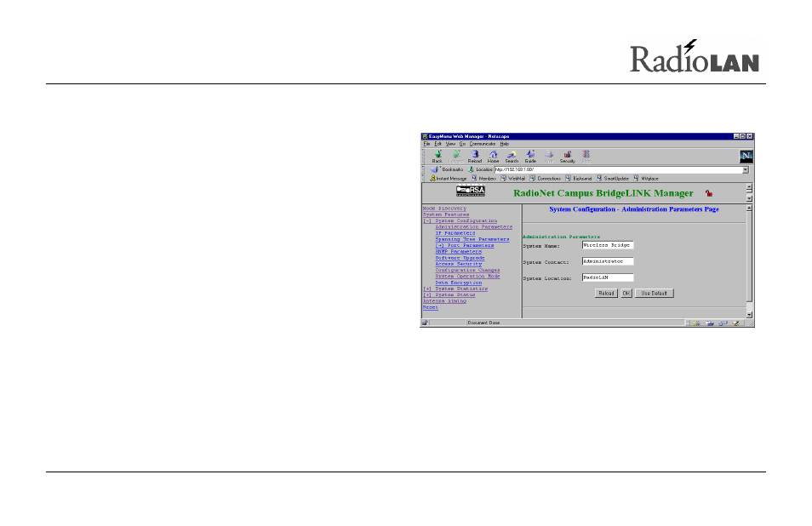
Task: Open the Mailbox component bar icon
Action: [710, 323]
